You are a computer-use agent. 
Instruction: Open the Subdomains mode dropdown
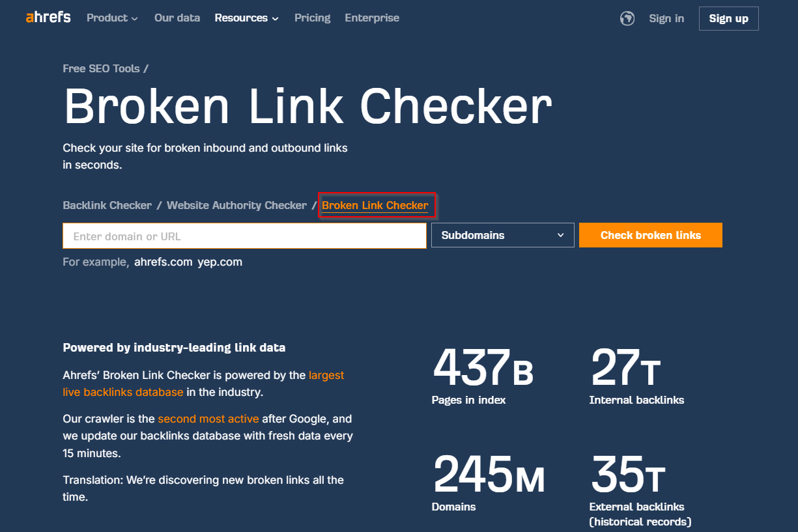click(x=502, y=235)
